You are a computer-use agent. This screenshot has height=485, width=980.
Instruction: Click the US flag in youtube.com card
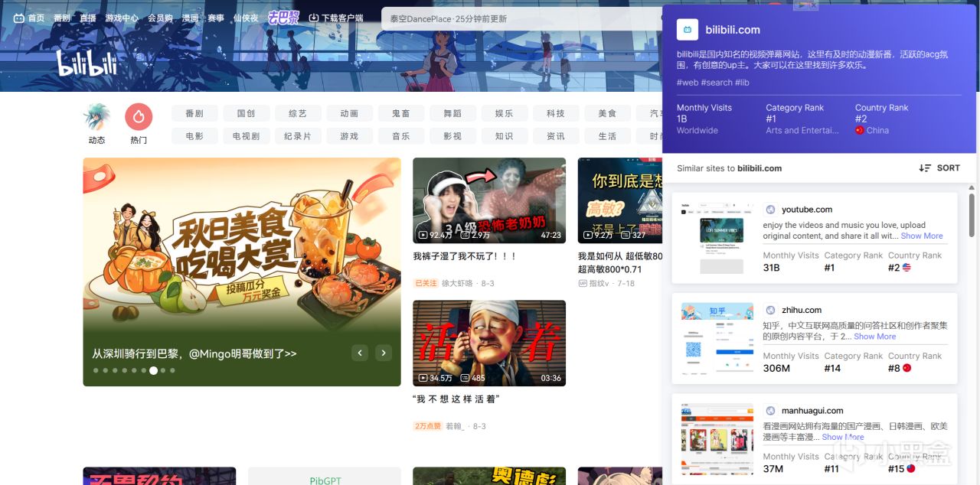906,268
